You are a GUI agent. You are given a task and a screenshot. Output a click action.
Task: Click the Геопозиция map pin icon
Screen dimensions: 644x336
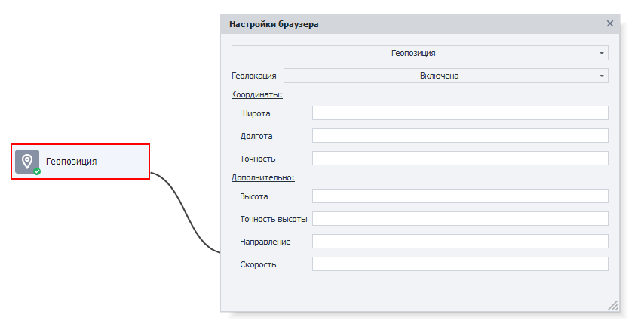coord(27,162)
